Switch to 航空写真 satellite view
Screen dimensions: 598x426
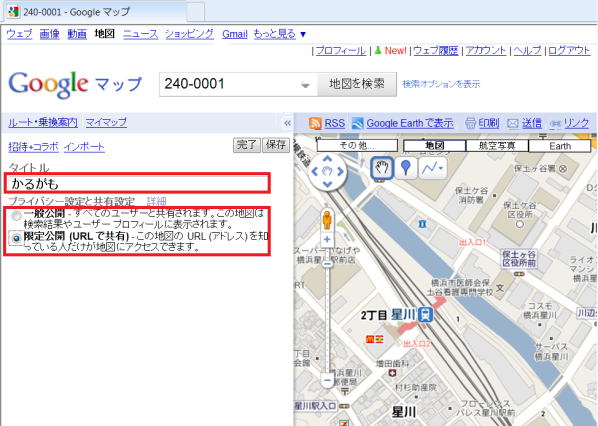(x=497, y=146)
